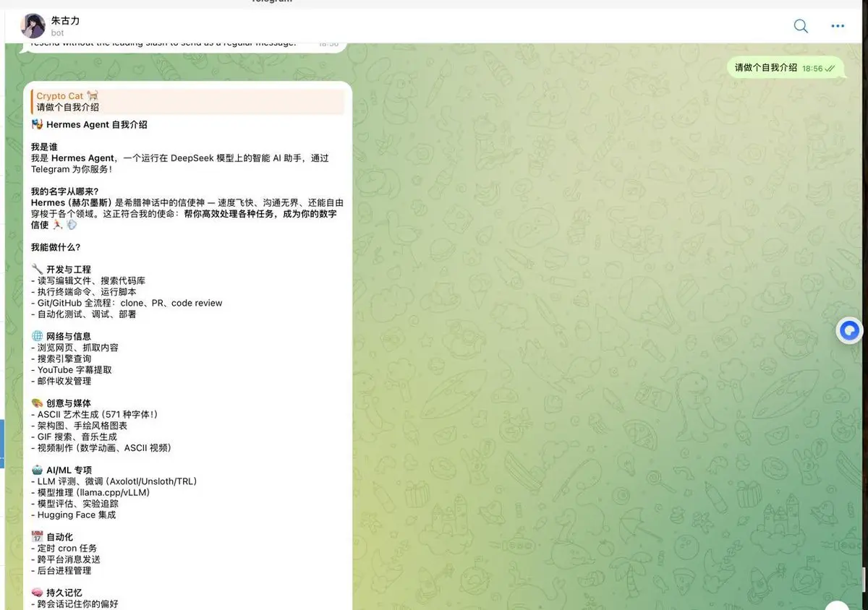Click the line YouTube 字幕提取
Viewport: 868px width, 610px height.
point(72,370)
